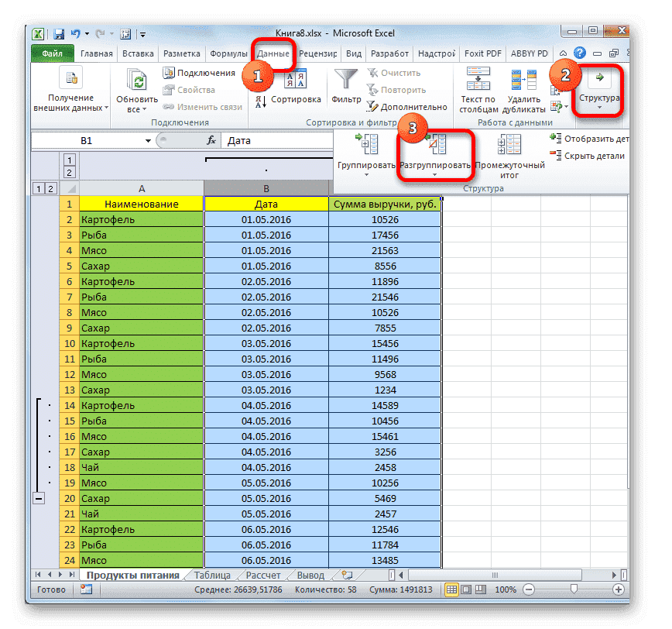Open Промежуточный итог from the Структура group
672x629 pixels.
click(509, 153)
